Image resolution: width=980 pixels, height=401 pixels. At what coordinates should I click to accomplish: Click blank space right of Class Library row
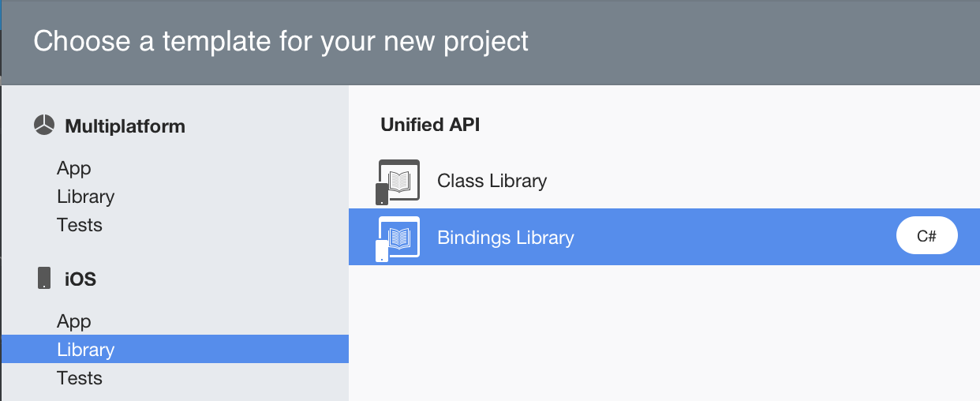[x=750, y=181]
